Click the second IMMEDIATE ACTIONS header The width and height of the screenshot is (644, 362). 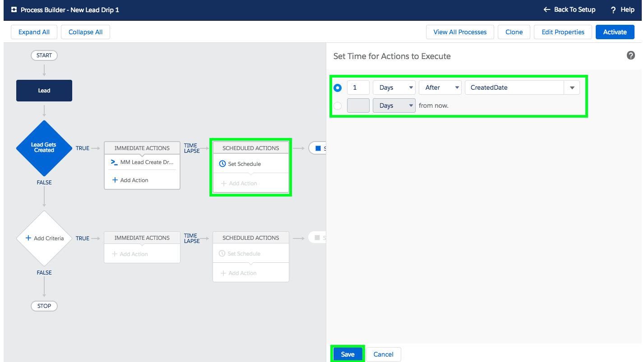coord(142,238)
